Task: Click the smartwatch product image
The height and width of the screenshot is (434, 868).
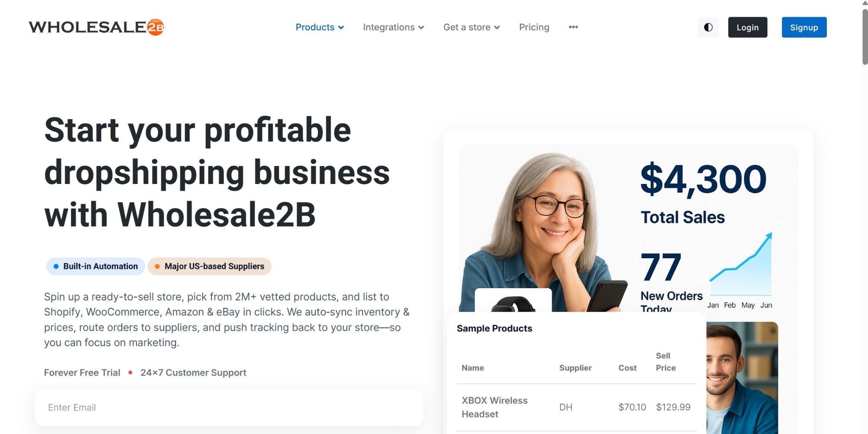Action: pyautogui.click(x=513, y=302)
